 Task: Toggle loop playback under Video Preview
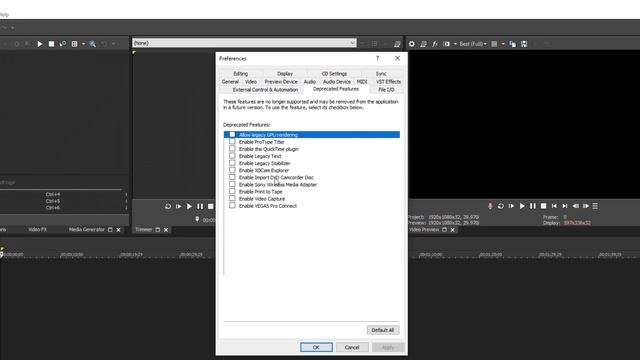[x=501, y=206]
